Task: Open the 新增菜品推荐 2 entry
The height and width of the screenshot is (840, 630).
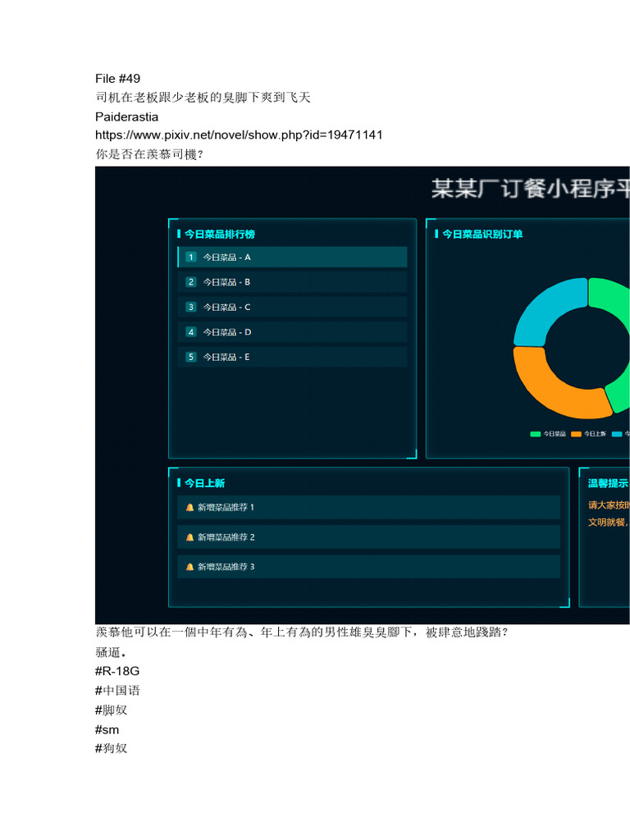Action: [x=368, y=537]
